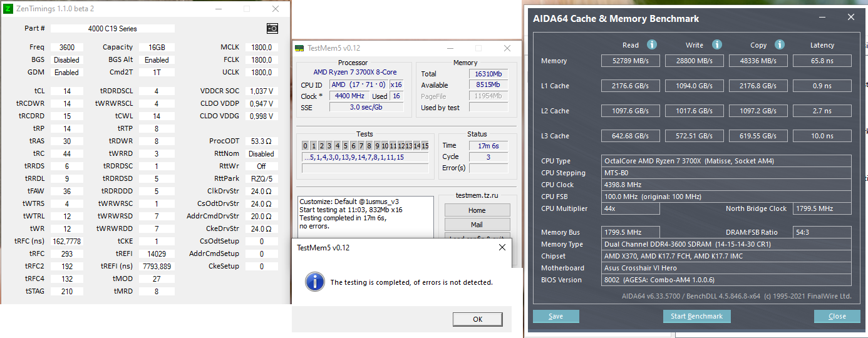Click the ProcODT value 53.3 Ω
Image resolution: width=868 pixels, height=338 pixels.
pos(261,141)
